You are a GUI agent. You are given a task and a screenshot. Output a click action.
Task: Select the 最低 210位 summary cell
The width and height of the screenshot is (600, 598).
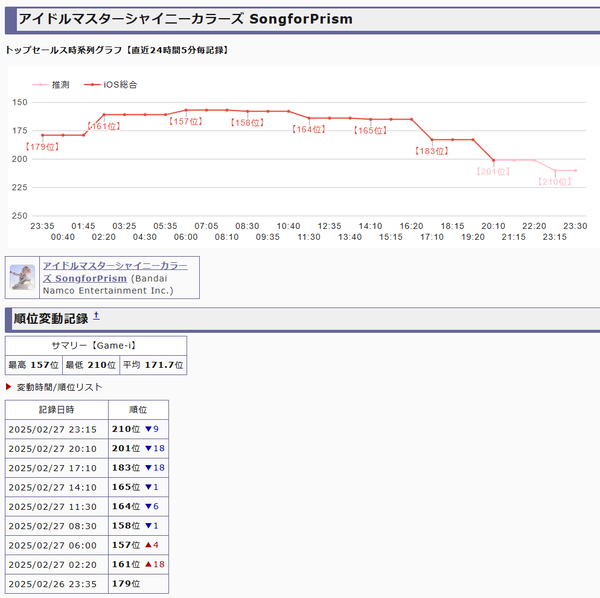[91, 365]
